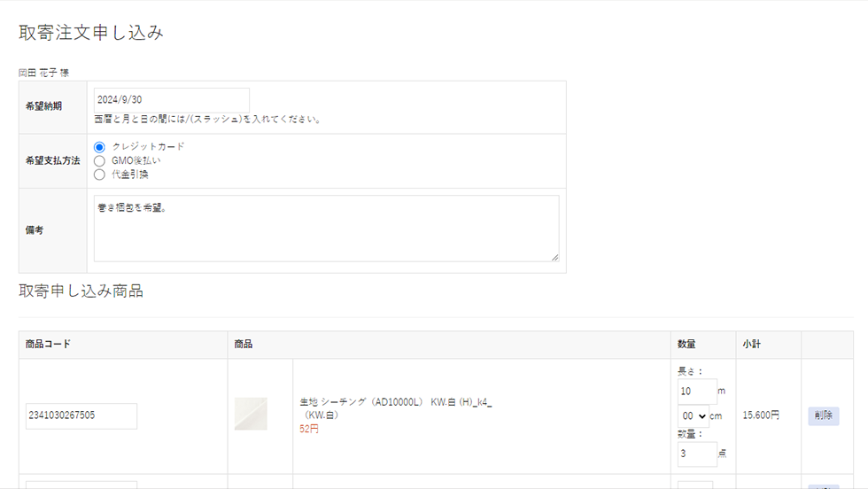
Task: Click the 数量 input showing 3
Action: tap(697, 454)
